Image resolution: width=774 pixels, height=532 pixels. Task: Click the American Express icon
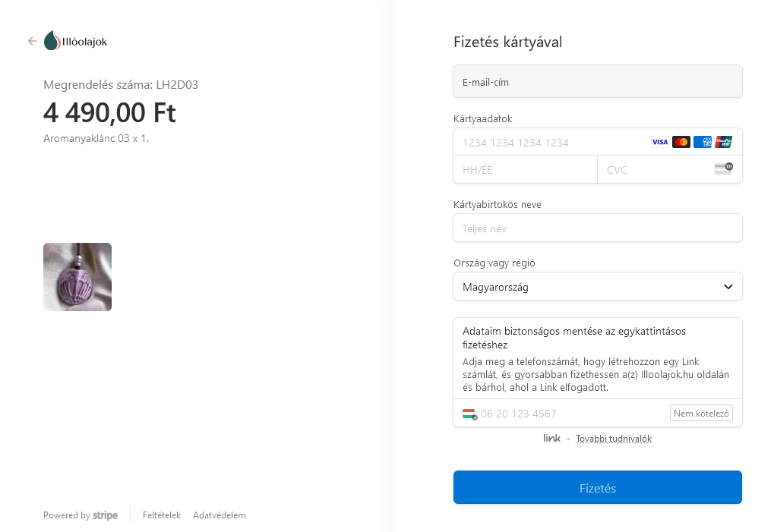(x=702, y=142)
